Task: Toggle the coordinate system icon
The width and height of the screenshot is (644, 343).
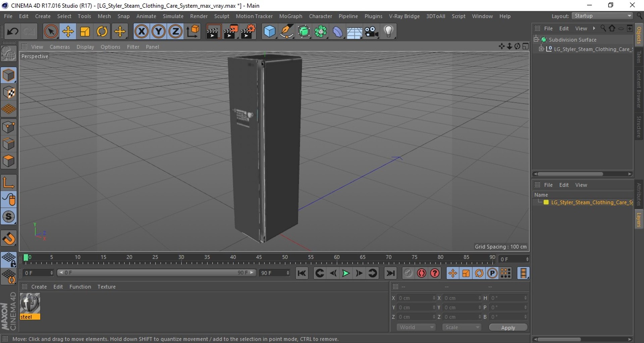Action: [193, 32]
